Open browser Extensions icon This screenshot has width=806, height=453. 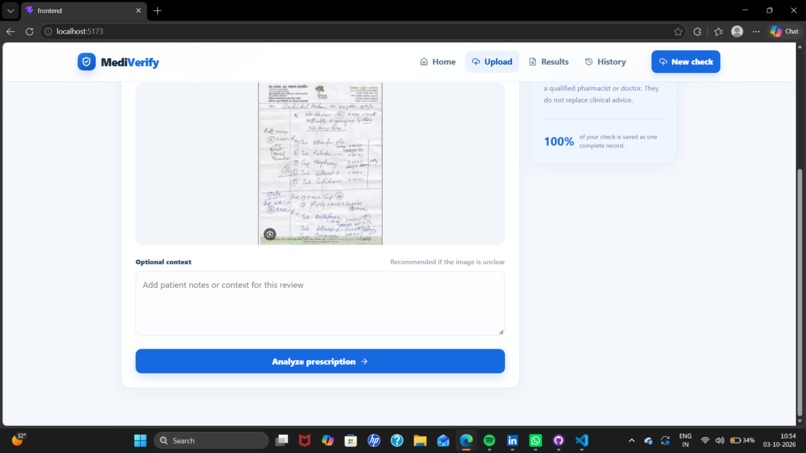point(697,31)
